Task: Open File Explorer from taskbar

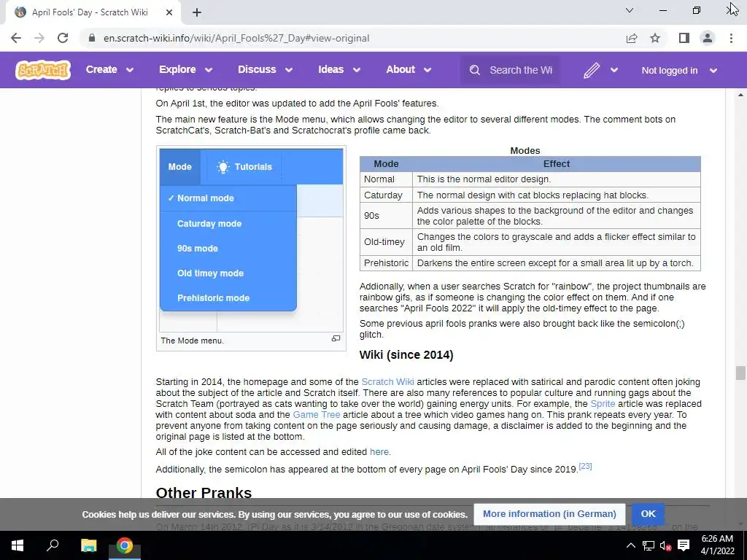Action: [88, 545]
